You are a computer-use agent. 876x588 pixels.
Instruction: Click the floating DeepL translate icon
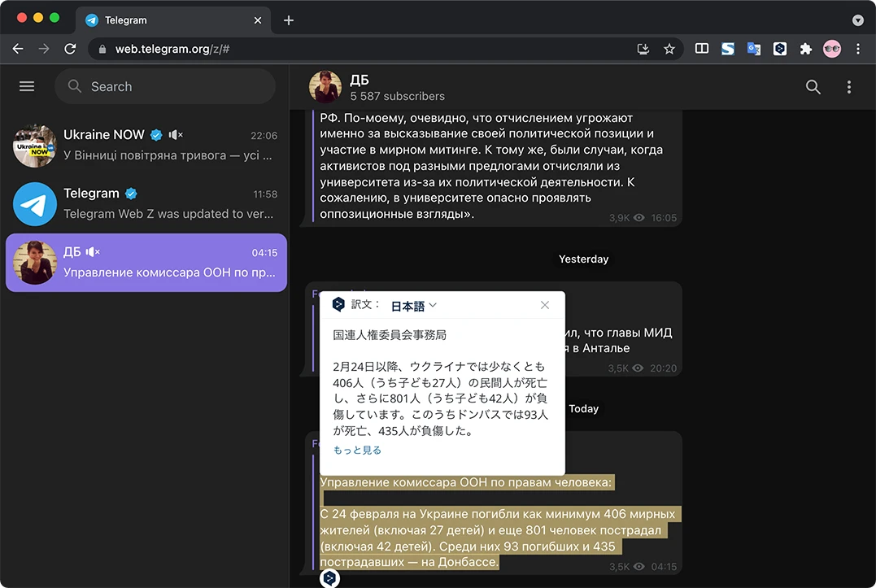click(329, 578)
